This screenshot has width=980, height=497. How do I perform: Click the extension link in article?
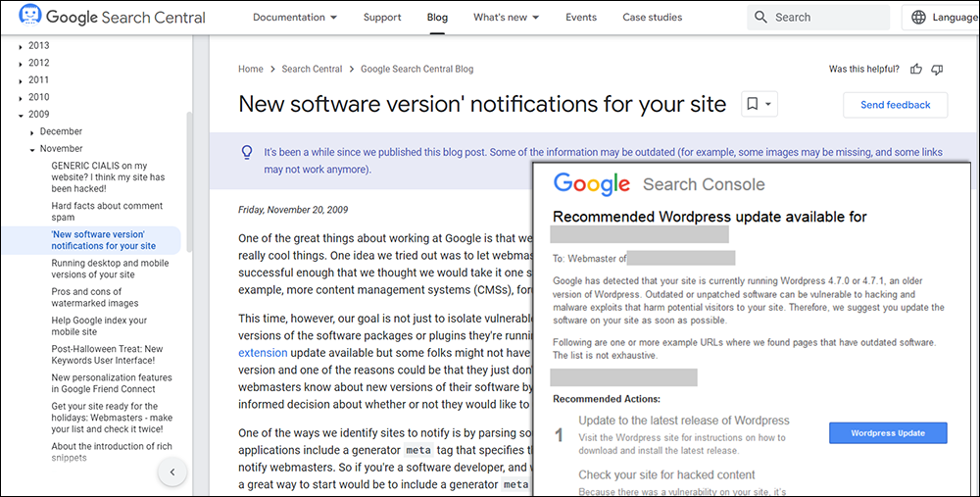point(263,353)
